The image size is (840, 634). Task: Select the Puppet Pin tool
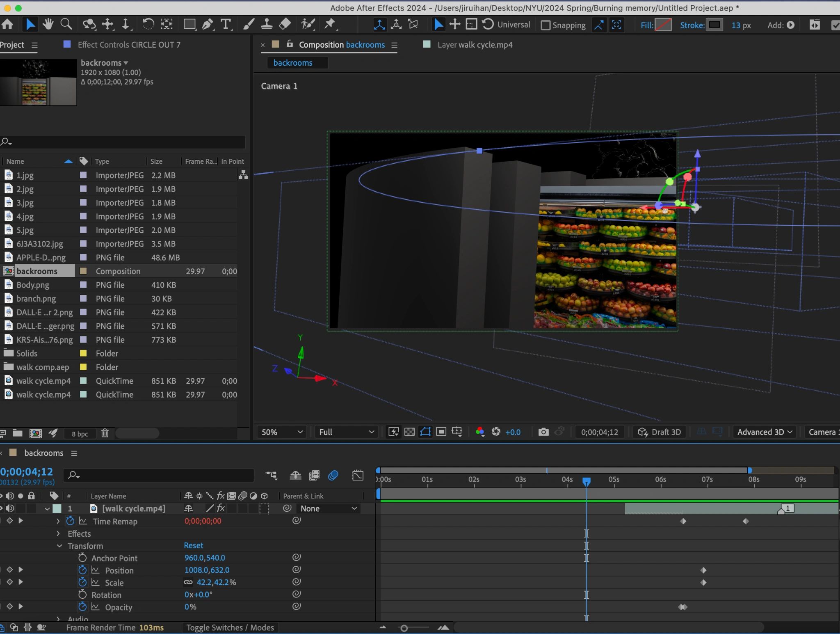[330, 25]
